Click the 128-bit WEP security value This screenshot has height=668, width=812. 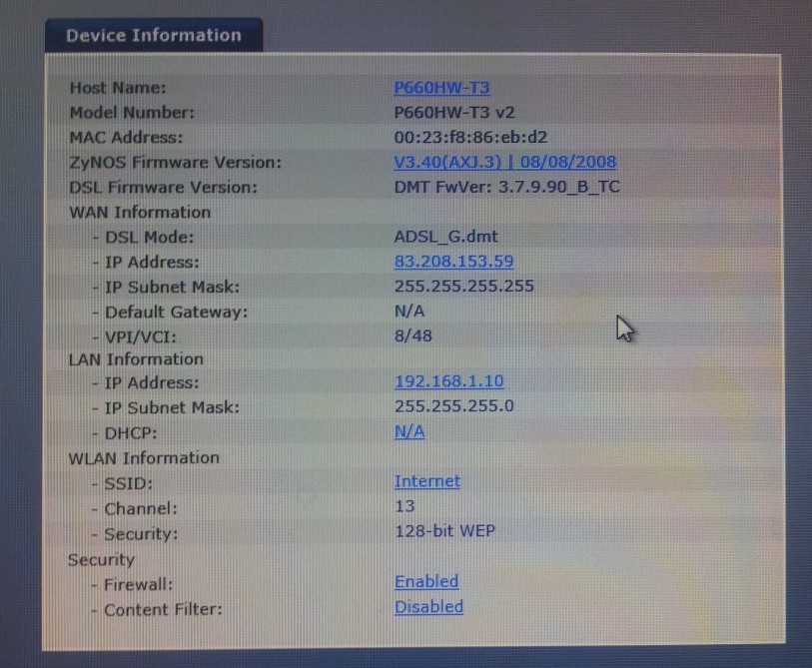[x=444, y=531]
